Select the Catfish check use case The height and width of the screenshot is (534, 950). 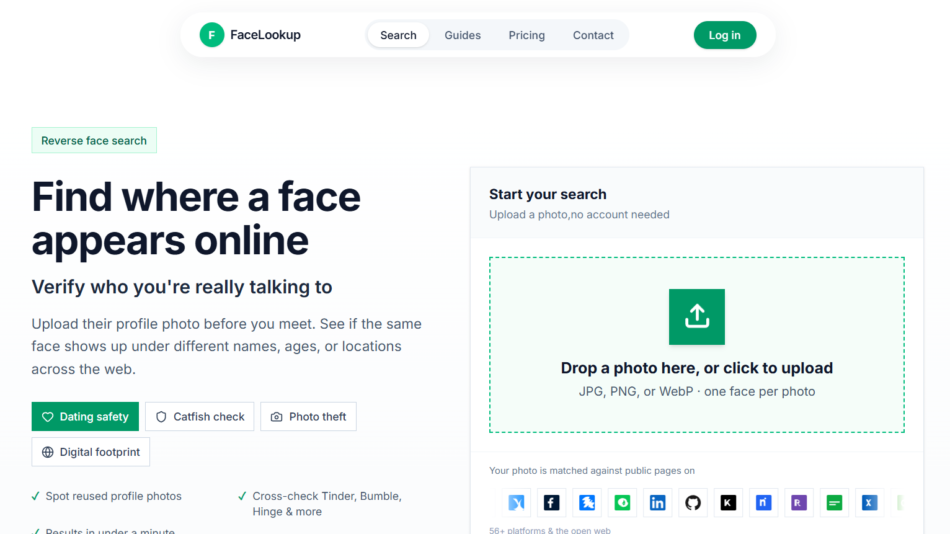click(200, 416)
